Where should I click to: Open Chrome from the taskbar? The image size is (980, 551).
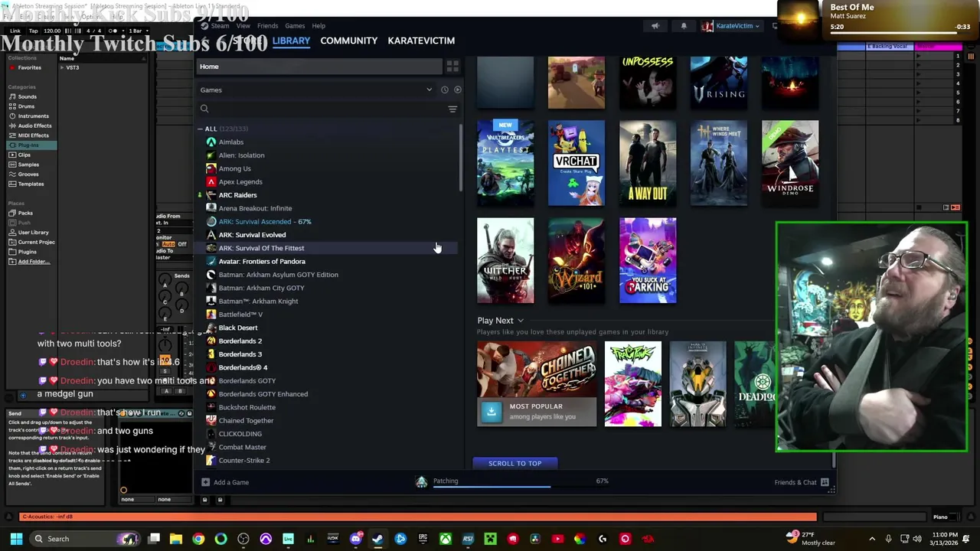pos(198,539)
